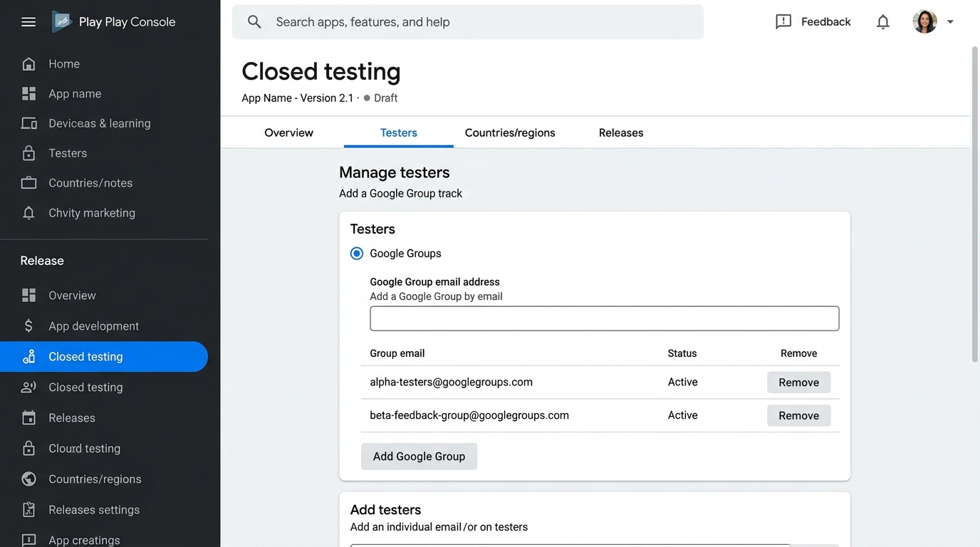The image size is (980, 547).
Task: Click the Active status for beta-feedback-group
Action: [683, 416]
